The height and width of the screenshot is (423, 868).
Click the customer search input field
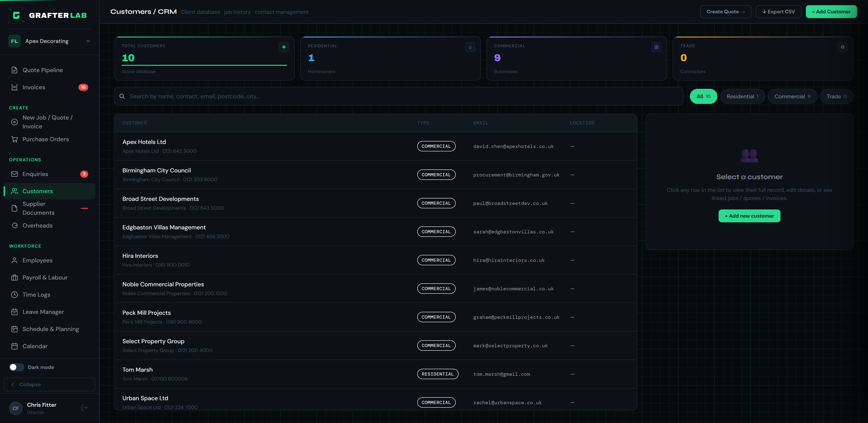point(399,96)
